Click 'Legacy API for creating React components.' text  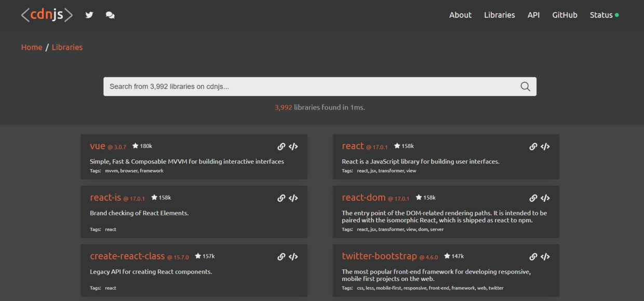151,272
